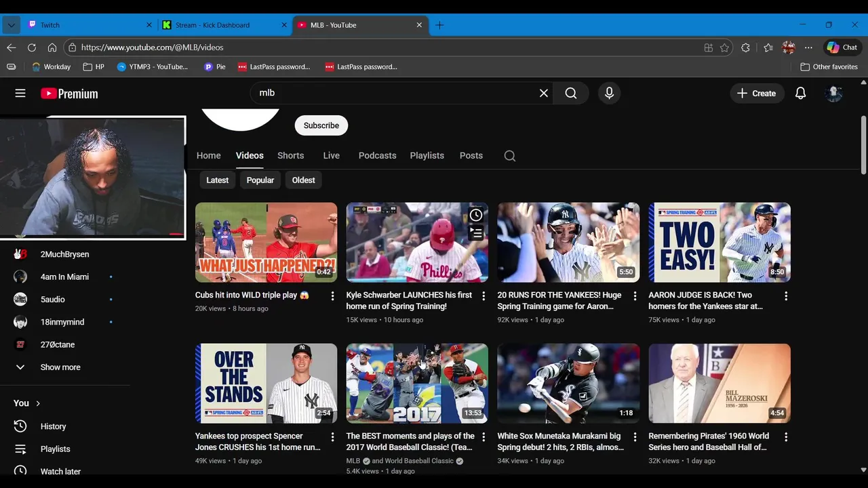Open History in the sidebar

pos(53,426)
